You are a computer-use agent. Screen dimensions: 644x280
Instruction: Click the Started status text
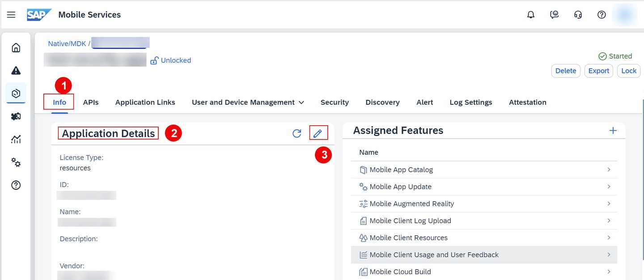[620, 56]
